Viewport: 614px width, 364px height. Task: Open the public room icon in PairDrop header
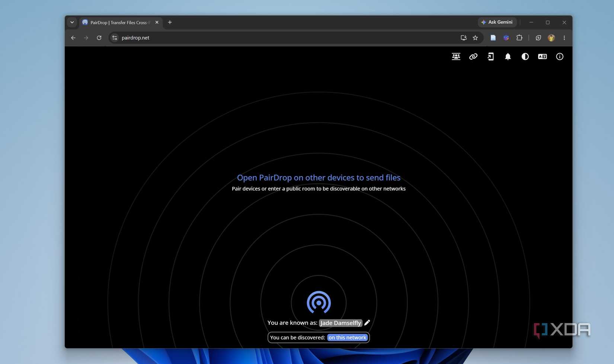pos(456,57)
